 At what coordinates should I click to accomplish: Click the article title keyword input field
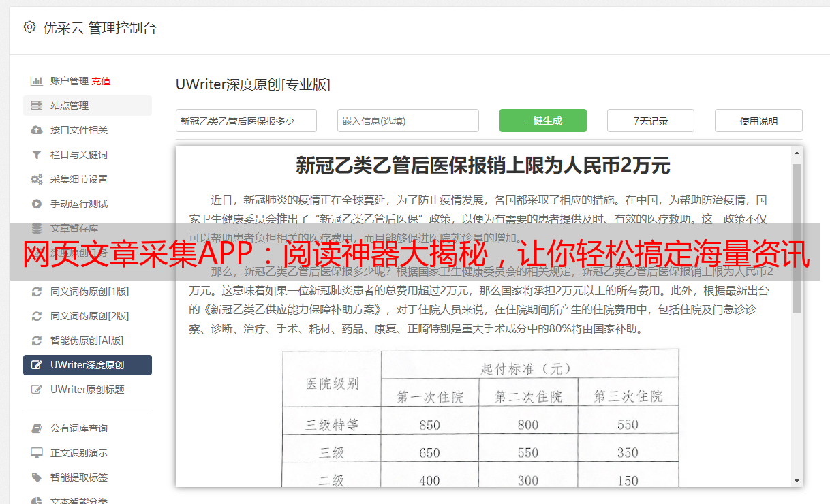coord(246,121)
